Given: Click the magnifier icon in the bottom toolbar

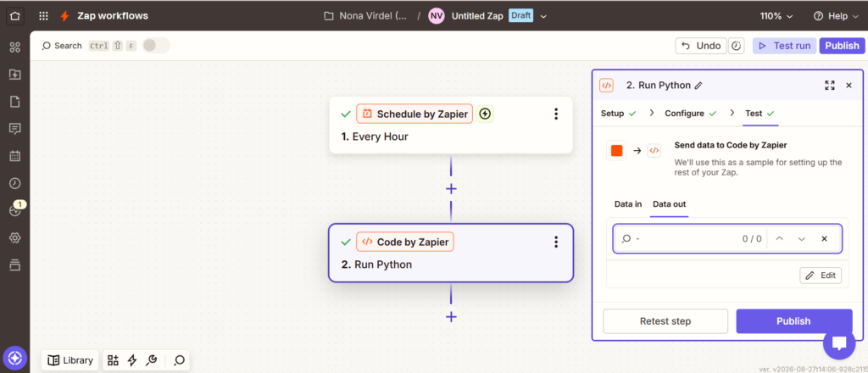Looking at the screenshot, I should pyautogui.click(x=179, y=360).
